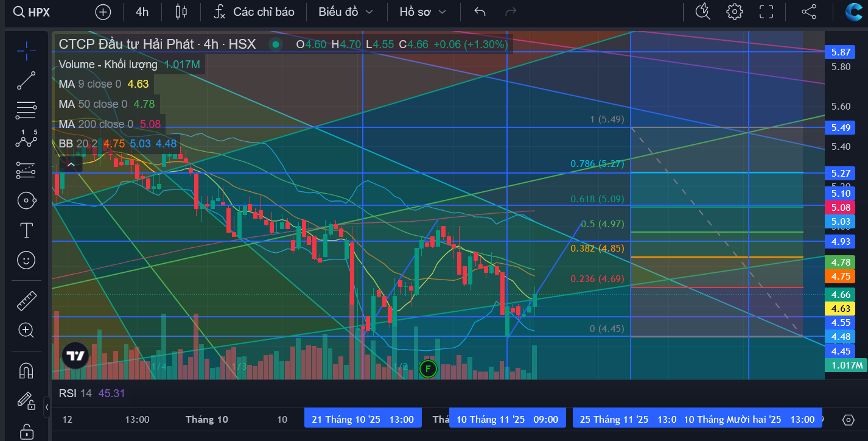Viewport: 868px width, 441px height.
Task: Select the crosshair cursor tool
Action: point(26,51)
